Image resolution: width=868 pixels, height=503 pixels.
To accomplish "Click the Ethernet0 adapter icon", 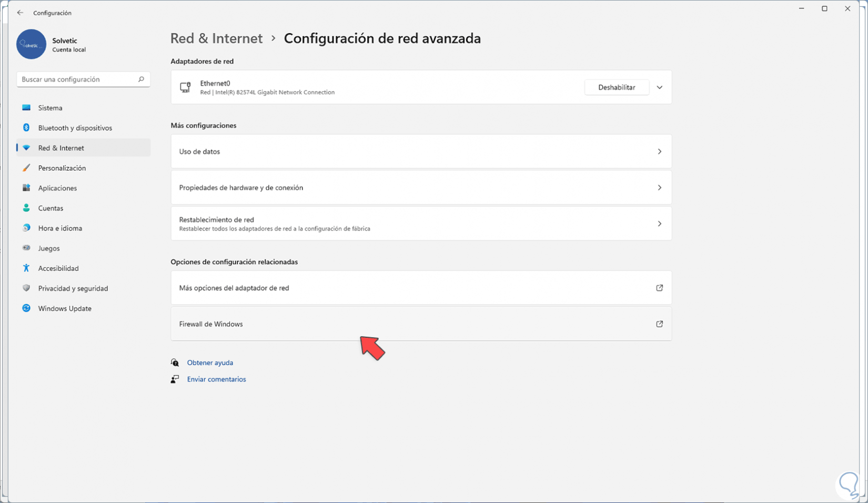I will (185, 87).
